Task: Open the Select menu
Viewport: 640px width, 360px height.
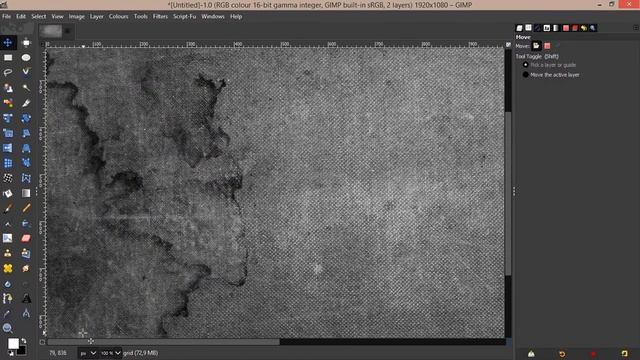Action: coord(39,16)
